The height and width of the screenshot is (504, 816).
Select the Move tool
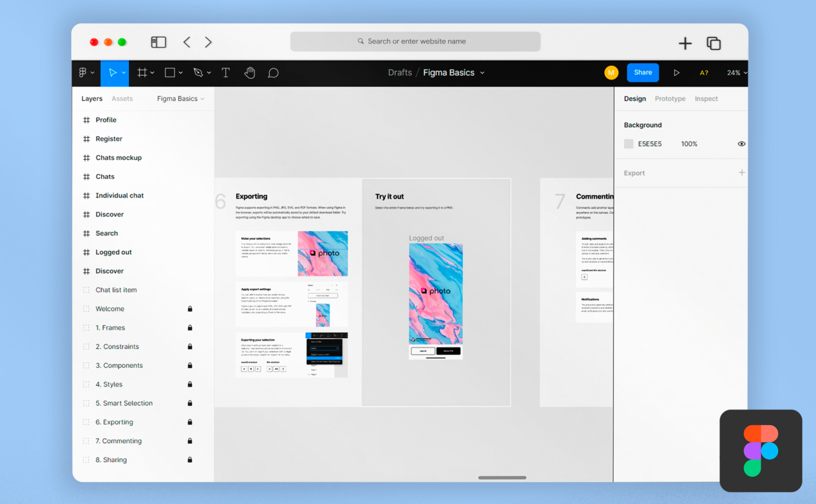point(112,72)
